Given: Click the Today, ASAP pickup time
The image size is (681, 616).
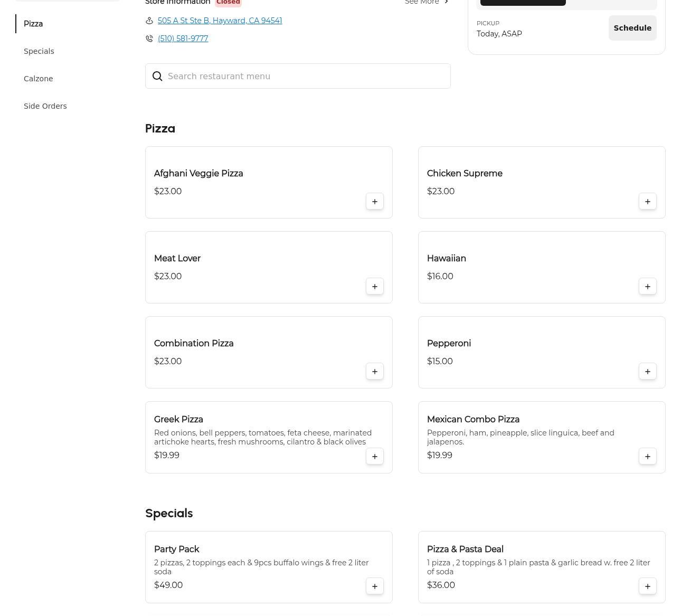Looking at the screenshot, I should click(499, 34).
